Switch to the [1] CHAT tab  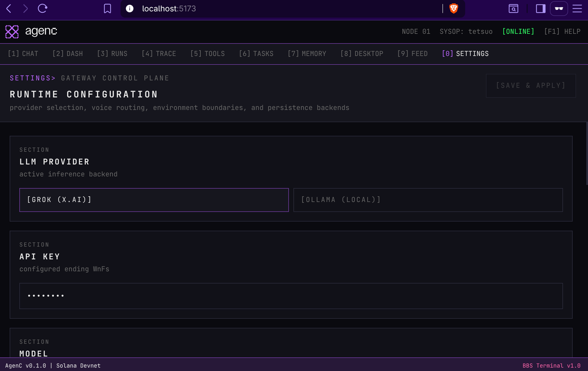pos(23,54)
